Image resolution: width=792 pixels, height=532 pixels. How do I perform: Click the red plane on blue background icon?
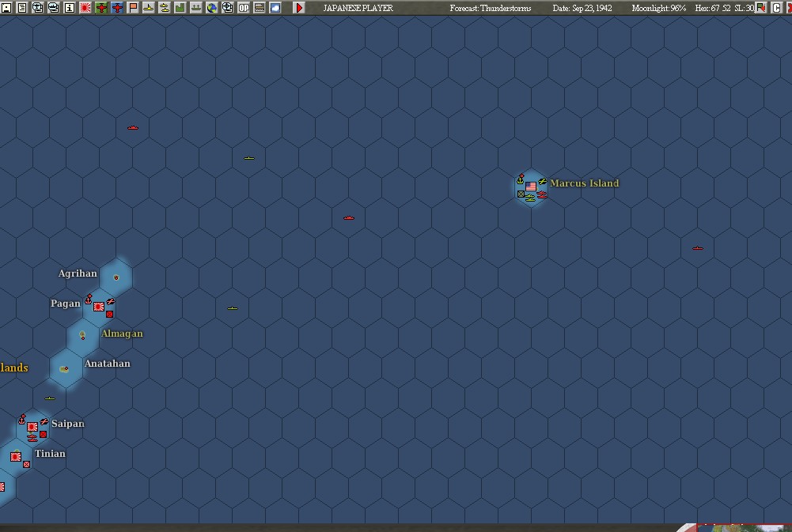(x=116, y=8)
